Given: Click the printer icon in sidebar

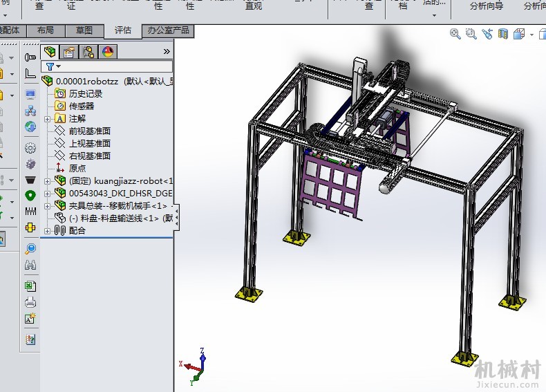Looking at the screenshot, I should point(30,302).
